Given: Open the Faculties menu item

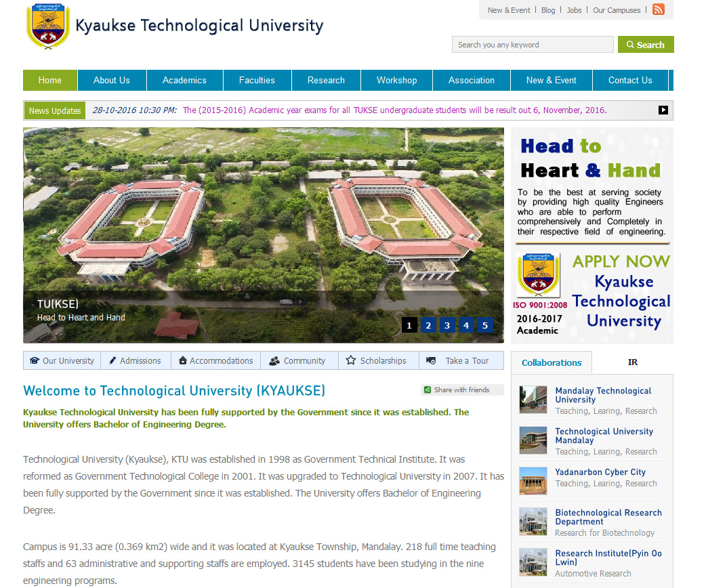Looking at the screenshot, I should [257, 80].
